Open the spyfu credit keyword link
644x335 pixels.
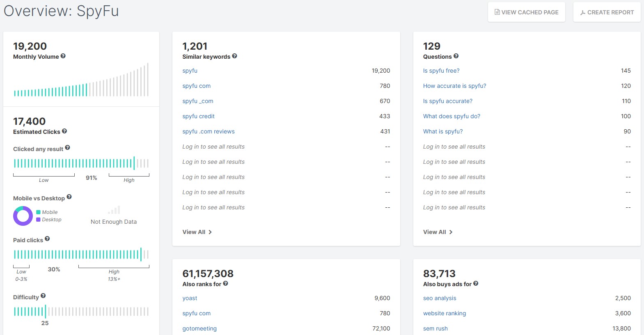pos(199,116)
